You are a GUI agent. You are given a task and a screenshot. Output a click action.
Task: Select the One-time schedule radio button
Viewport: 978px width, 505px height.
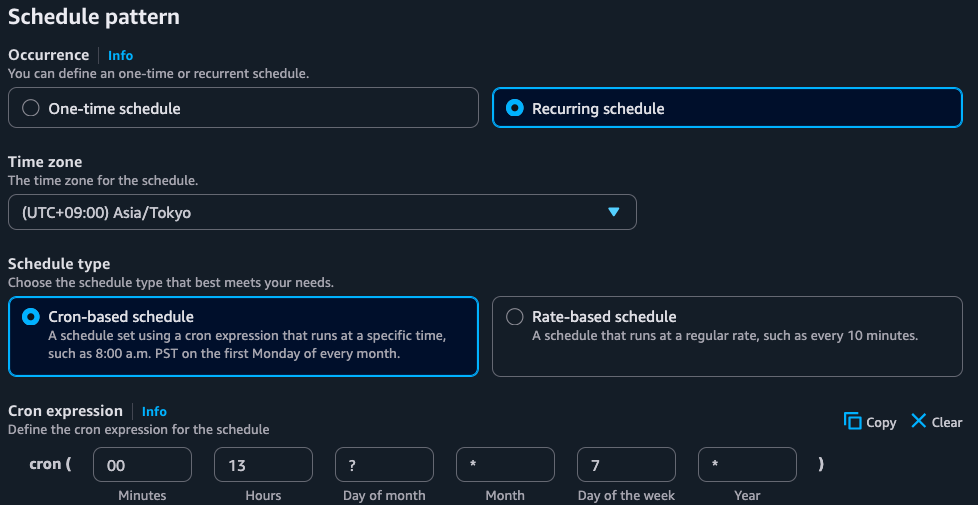point(31,108)
